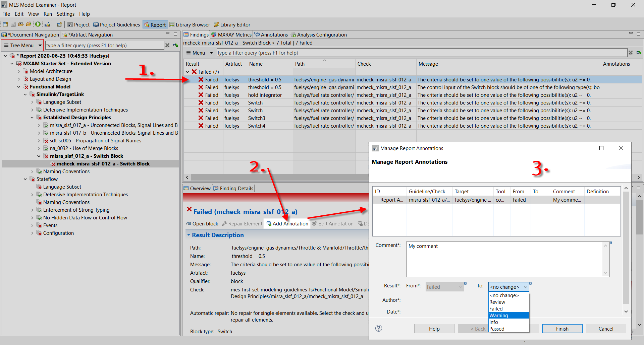The image size is (644, 345).
Task: Collapse the Failed (7) group row
Action: pyautogui.click(x=187, y=72)
